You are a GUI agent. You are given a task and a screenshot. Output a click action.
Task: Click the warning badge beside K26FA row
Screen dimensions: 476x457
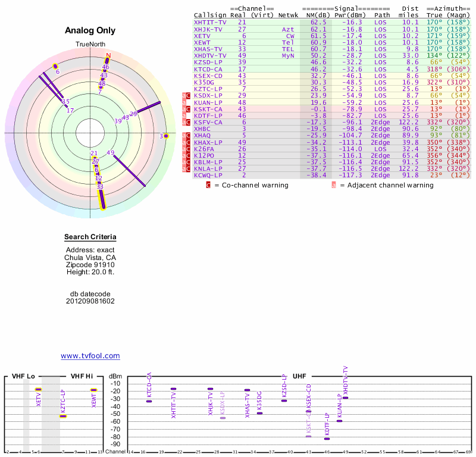(x=186, y=149)
